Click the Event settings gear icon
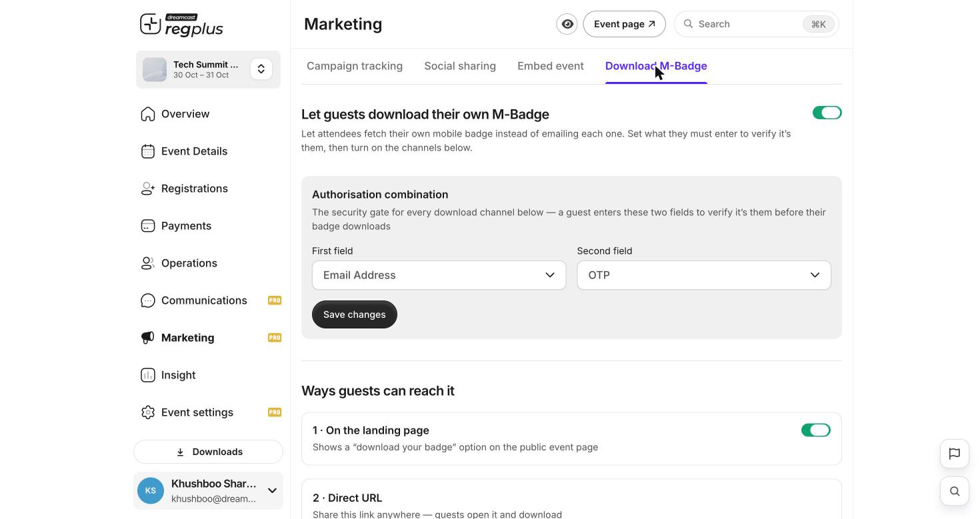The width and height of the screenshot is (980, 519). click(148, 412)
